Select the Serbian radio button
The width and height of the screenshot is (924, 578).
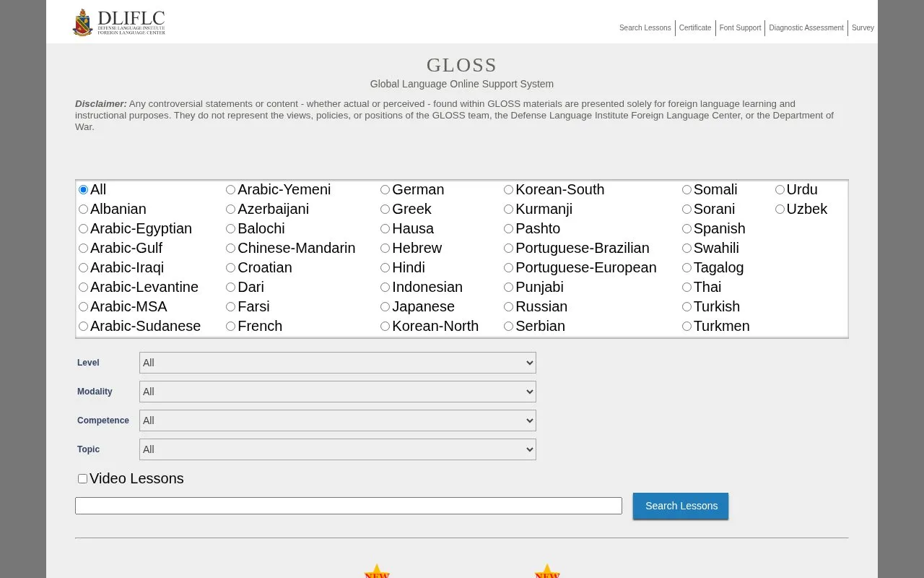tap(509, 327)
